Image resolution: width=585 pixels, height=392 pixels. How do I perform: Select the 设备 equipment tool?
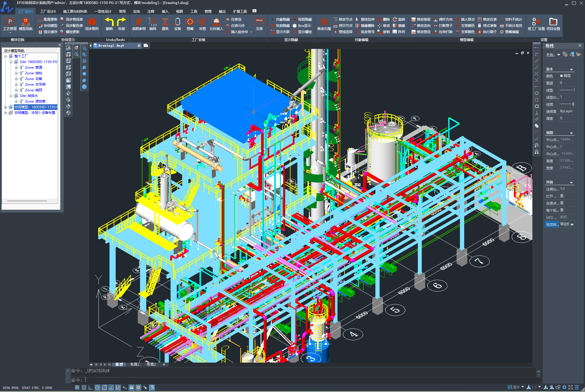[x=178, y=22]
